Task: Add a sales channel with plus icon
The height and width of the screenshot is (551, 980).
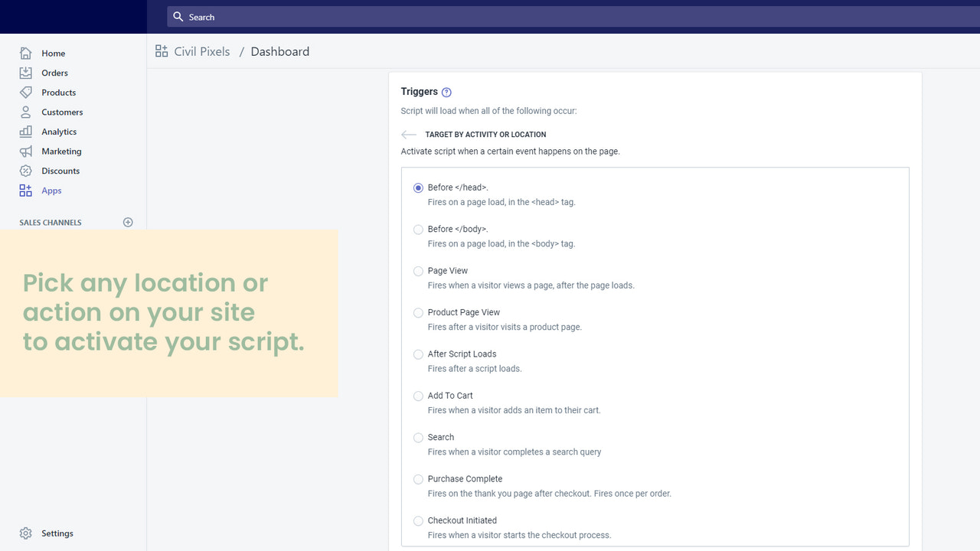Action: (x=128, y=223)
